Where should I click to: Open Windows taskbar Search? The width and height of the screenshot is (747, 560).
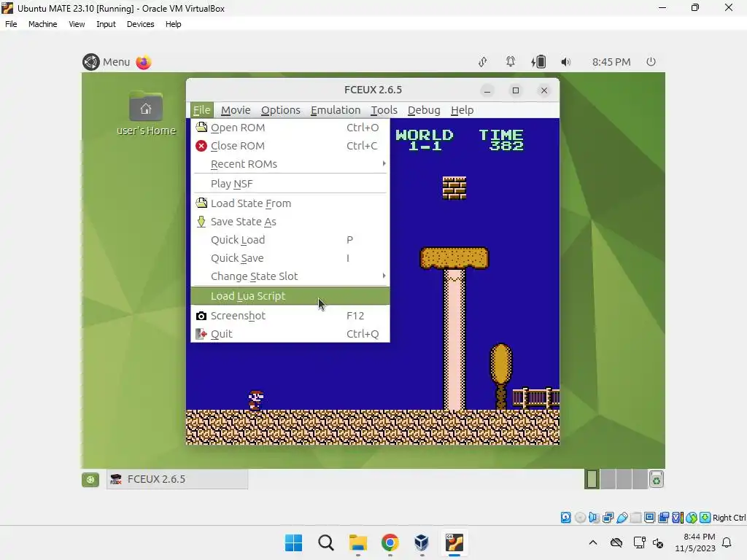326,542
